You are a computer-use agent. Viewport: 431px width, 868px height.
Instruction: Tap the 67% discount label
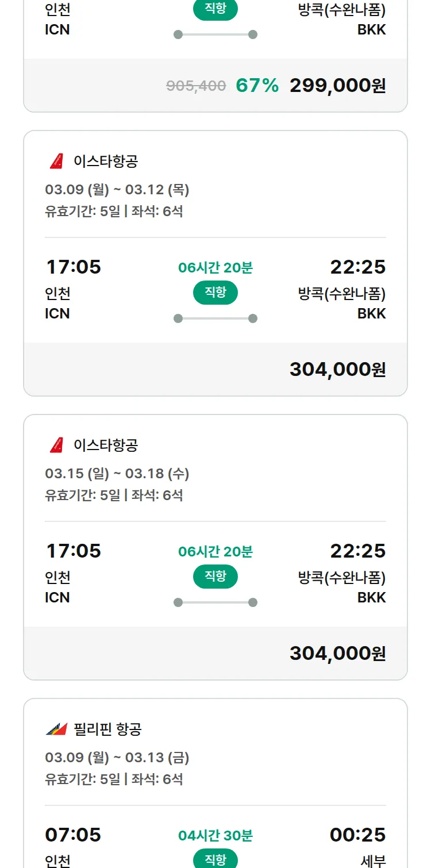[x=257, y=86]
